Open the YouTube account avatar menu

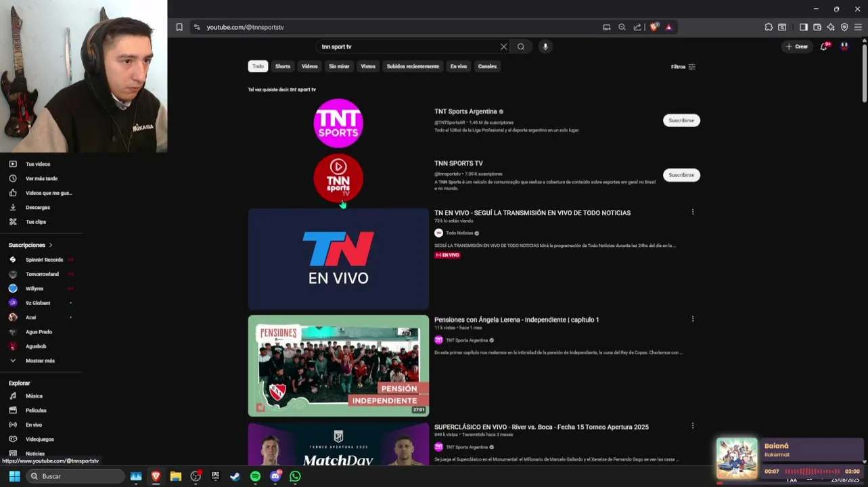(x=844, y=47)
